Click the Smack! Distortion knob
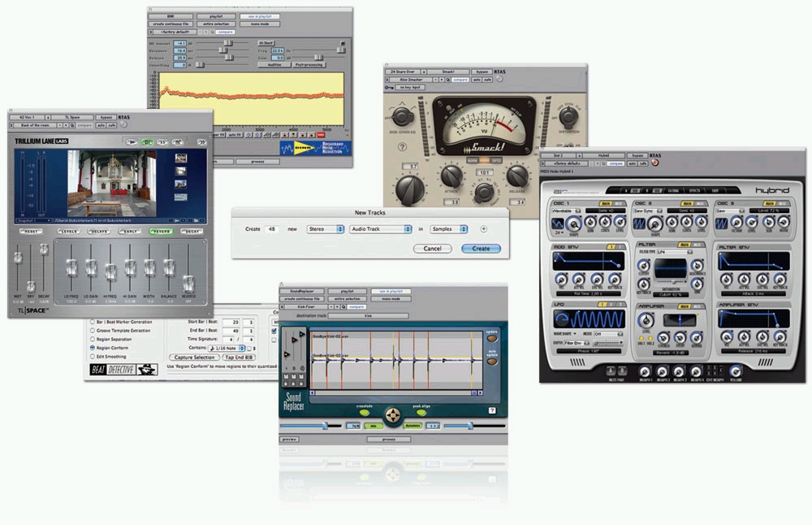The height and width of the screenshot is (525, 812). [x=568, y=117]
